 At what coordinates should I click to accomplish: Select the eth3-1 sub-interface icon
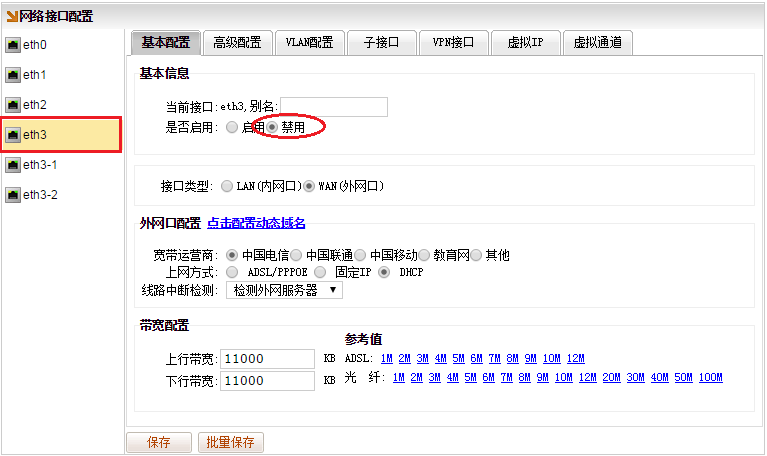click(13, 164)
